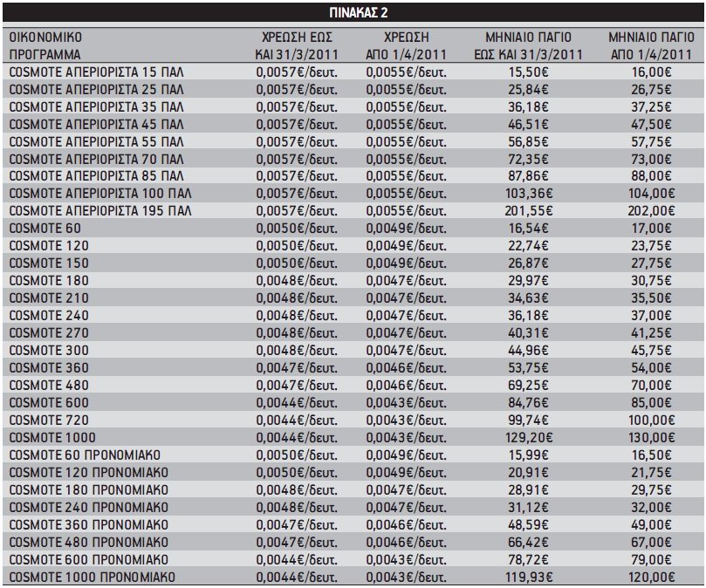Click the 84,76€ fee for COSMOTE 600

(525, 402)
